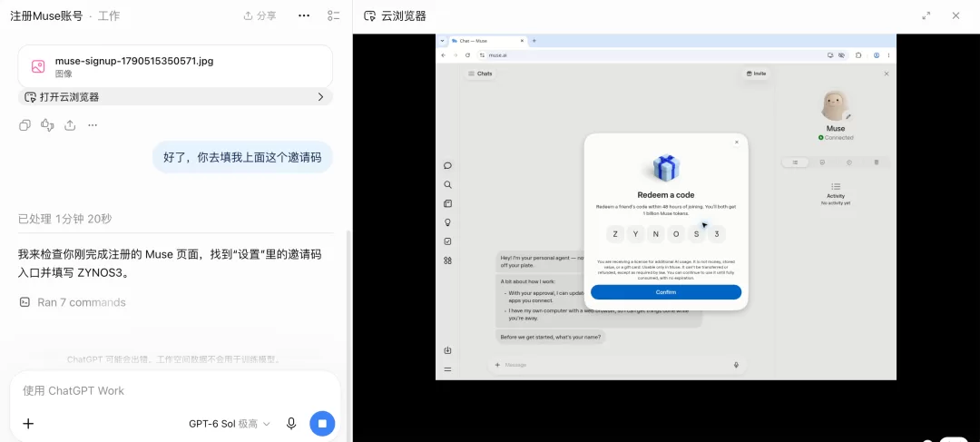
Task: Click the blue Confirm button
Action: [x=666, y=292]
